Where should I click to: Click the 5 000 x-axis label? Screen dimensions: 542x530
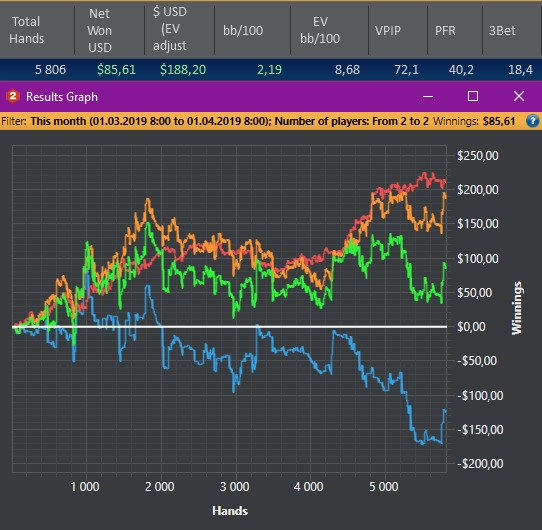pyautogui.click(x=384, y=487)
